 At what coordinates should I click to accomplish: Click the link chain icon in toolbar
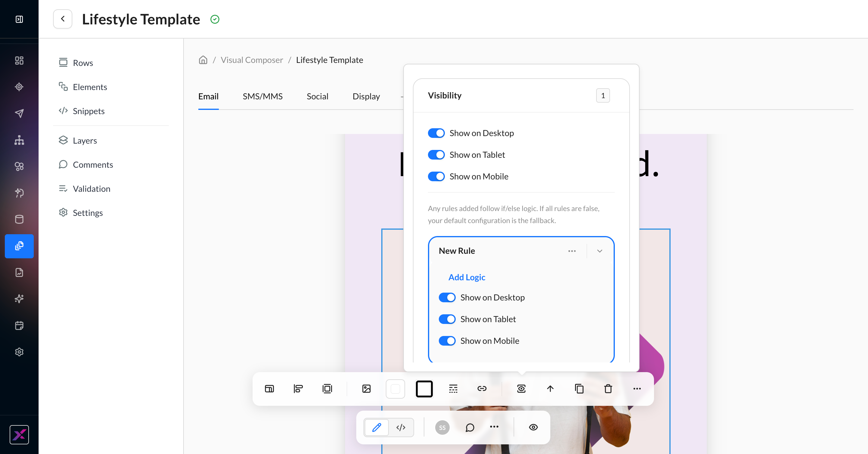coord(482,389)
